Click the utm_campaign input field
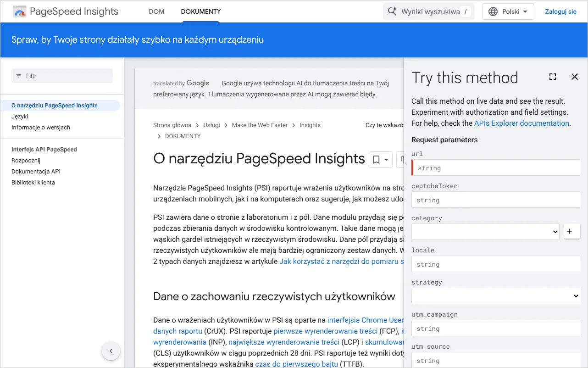Screen dimensions: 588x368 click(496, 328)
